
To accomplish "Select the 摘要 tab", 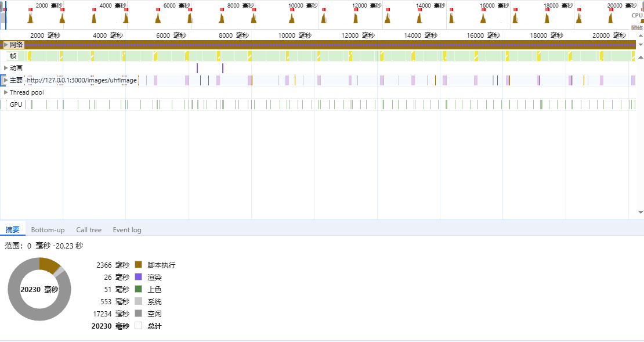I will point(12,230).
